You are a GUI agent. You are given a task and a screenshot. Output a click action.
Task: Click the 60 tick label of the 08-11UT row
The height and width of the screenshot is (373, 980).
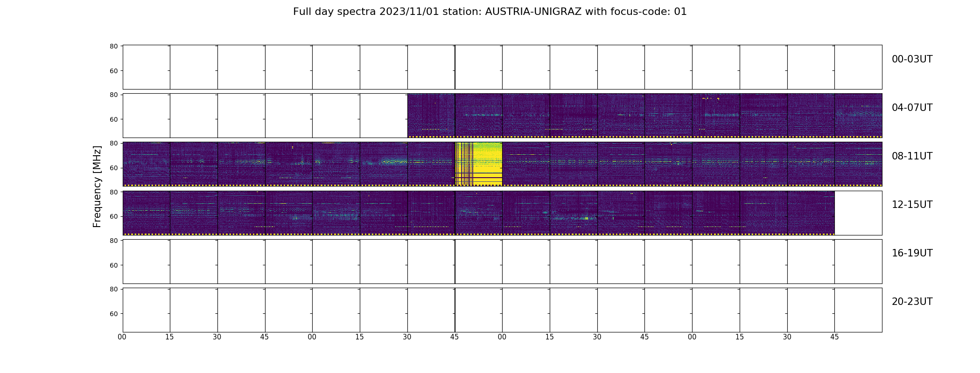coord(113,168)
